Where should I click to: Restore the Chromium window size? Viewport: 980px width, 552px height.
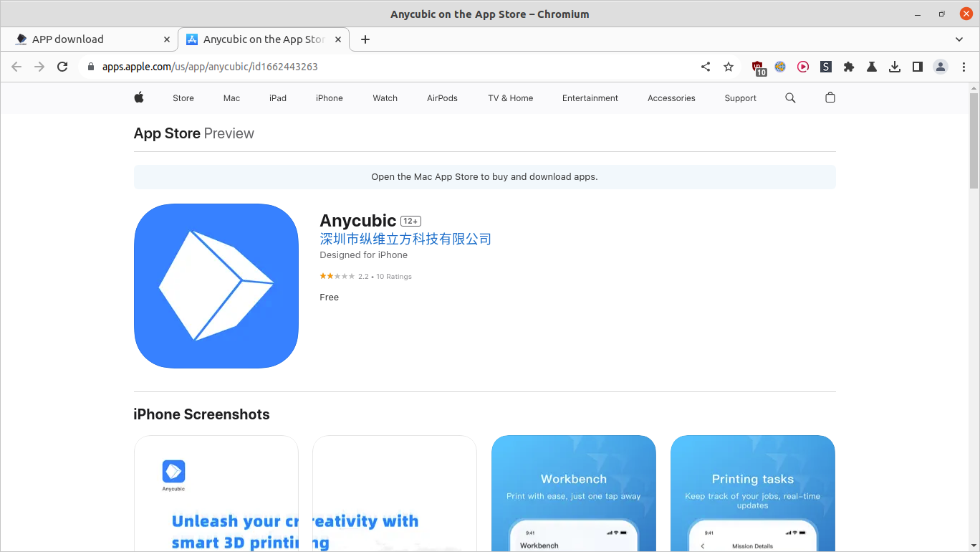tap(941, 14)
